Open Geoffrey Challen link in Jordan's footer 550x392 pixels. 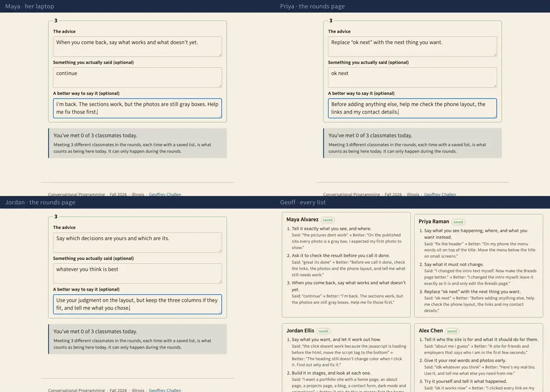coord(165,390)
